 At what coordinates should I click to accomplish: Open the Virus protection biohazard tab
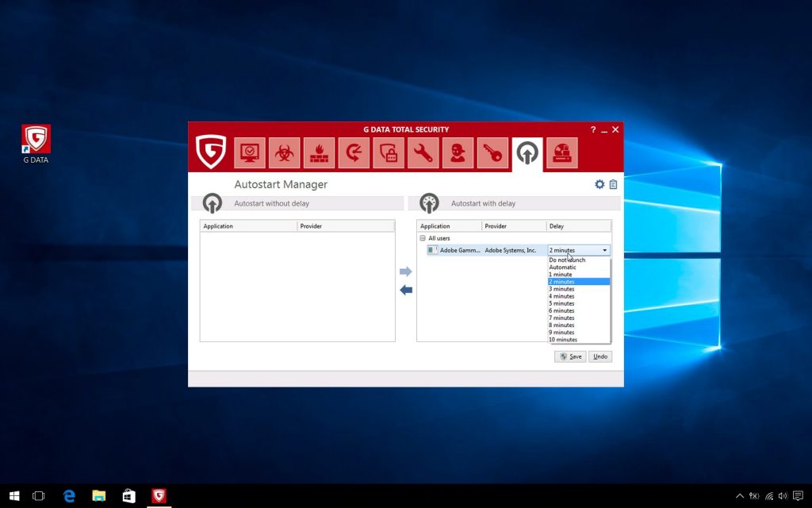(x=285, y=153)
